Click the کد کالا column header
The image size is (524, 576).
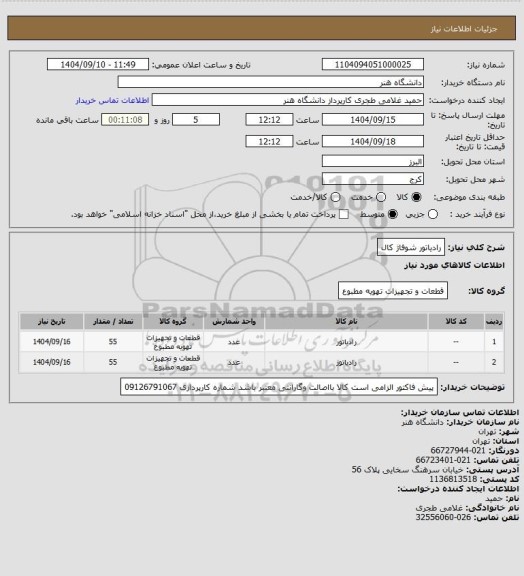456,321
